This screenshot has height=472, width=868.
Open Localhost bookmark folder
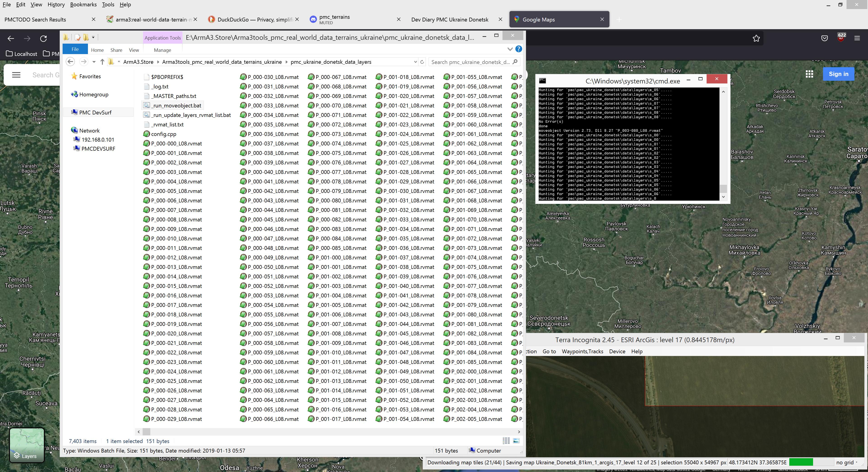coord(21,54)
